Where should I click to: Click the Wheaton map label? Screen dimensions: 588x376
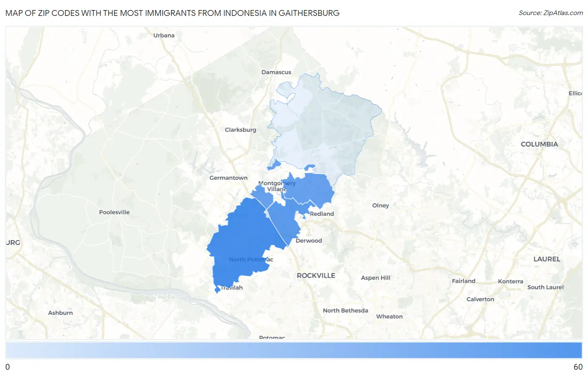389,317
